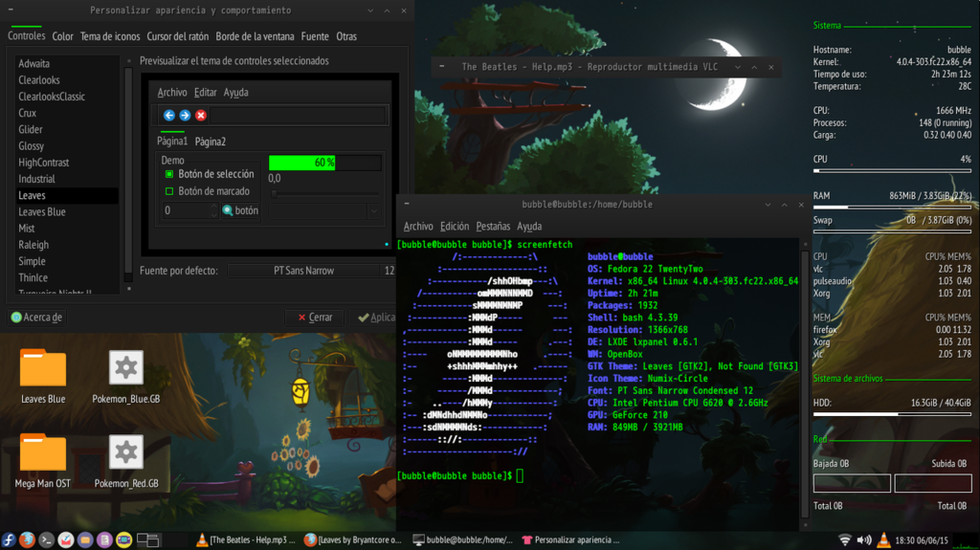Open the Fedora menu on the panel
The width and height of the screenshot is (980, 550).
pos(9,539)
